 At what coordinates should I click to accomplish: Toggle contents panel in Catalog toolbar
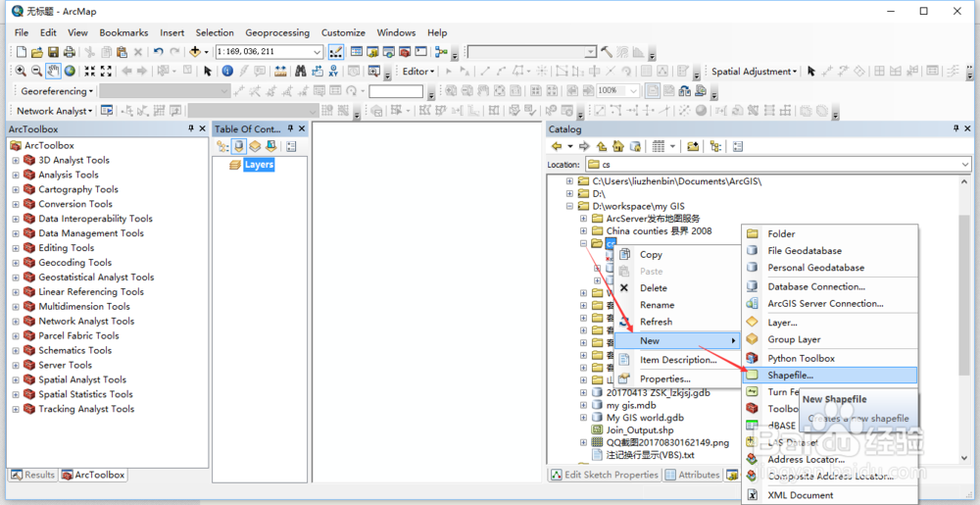coord(715,146)
